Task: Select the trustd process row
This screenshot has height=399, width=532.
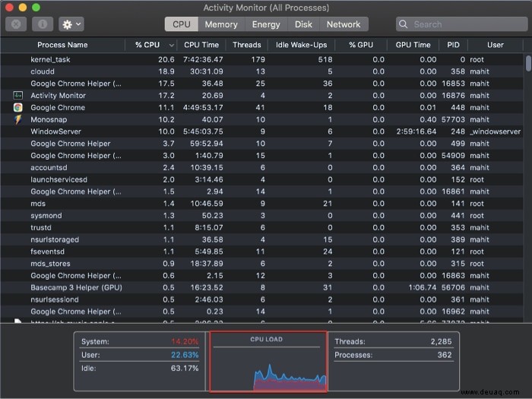Action: tap(261, 228)
